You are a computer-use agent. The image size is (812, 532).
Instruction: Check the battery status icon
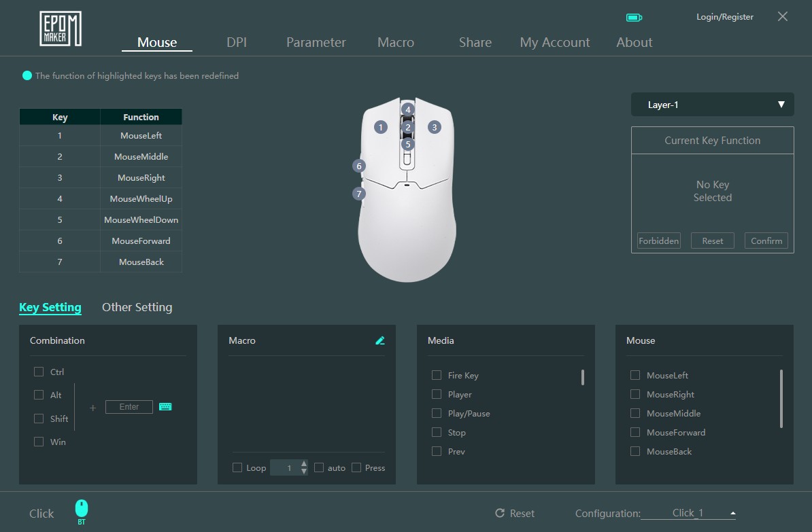[634, 18]
